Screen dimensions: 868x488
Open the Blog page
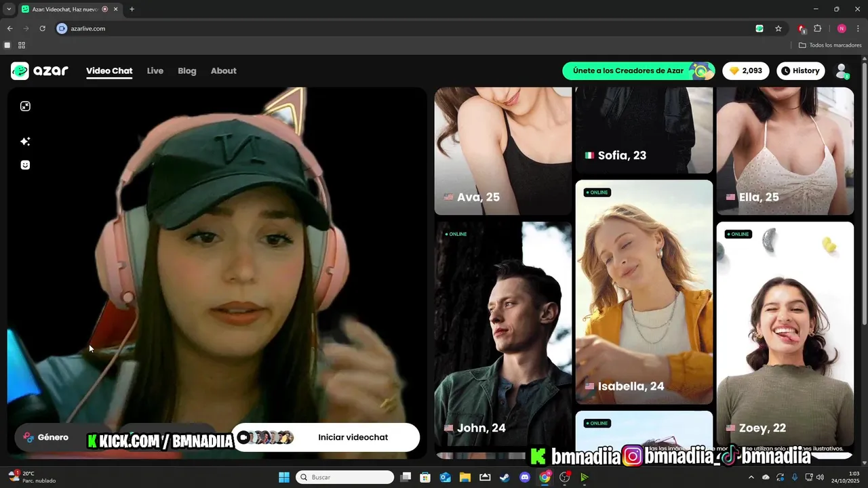pos(187,70)
